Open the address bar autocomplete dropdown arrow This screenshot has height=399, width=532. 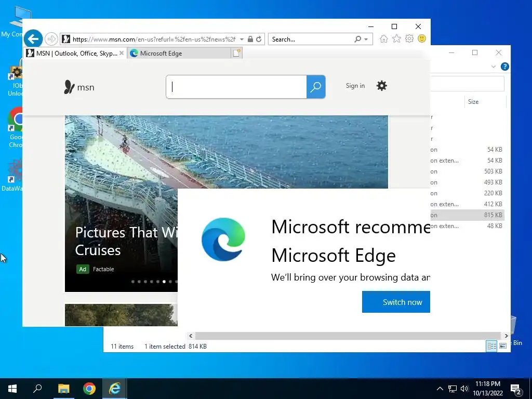point(242,39)
